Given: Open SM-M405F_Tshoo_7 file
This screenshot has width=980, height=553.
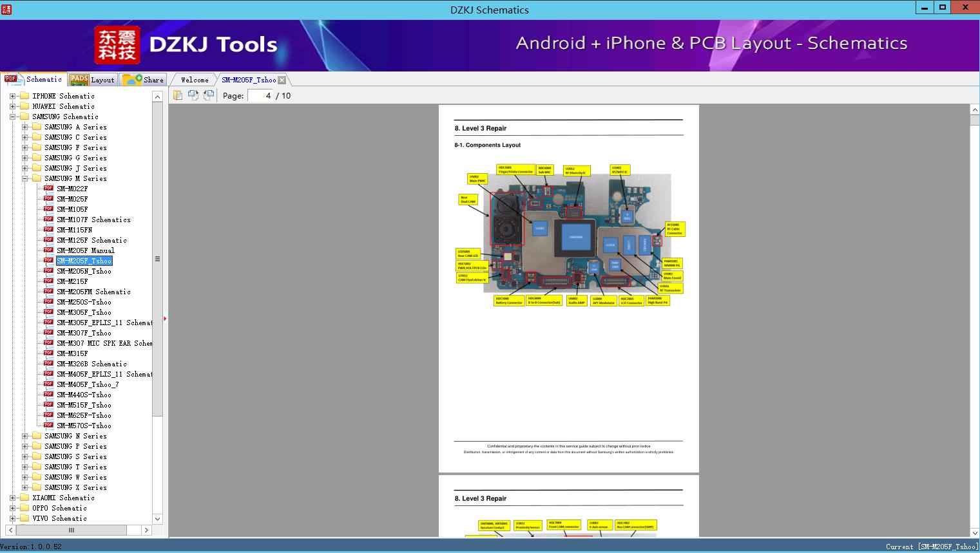Looking at the screenshot, I should pos(88,384).
